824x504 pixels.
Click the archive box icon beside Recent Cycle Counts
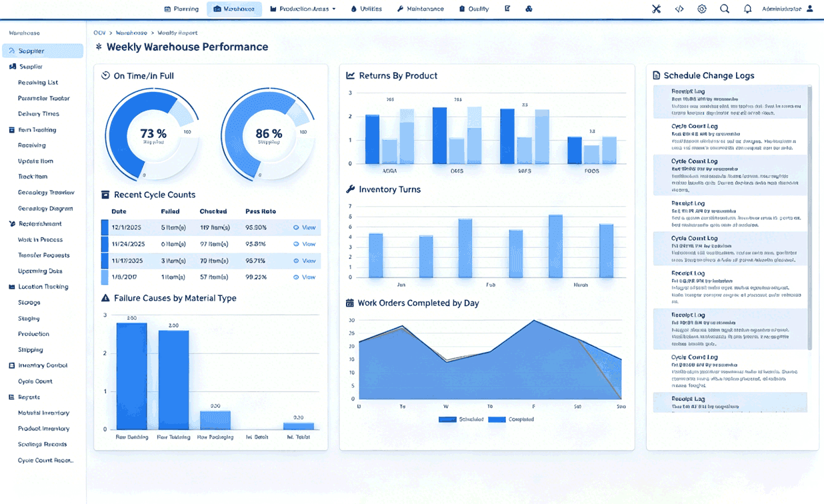(105, 195)
